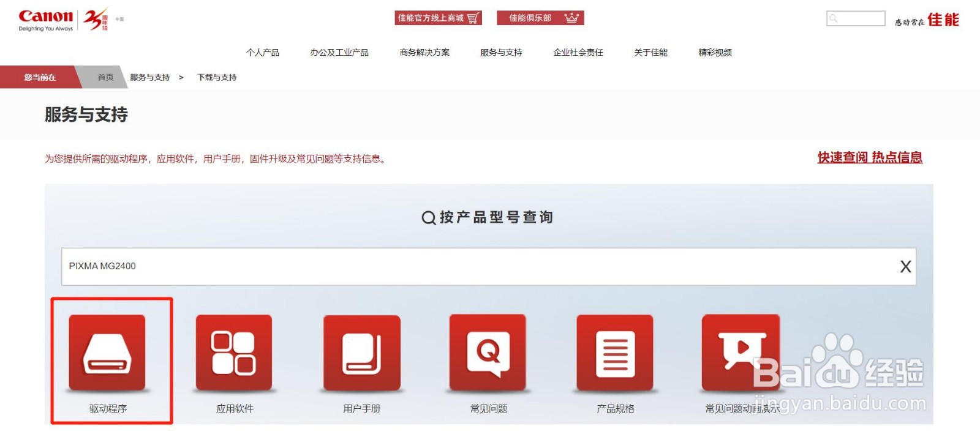This screenshot has width=980, height=437.
Task: Open the 关于佳能 menu
Action: 650,53
